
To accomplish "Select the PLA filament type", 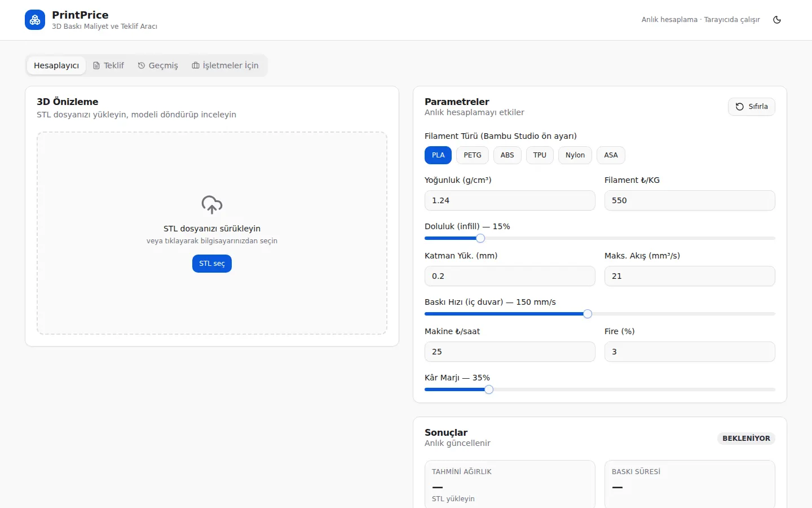I will point(438,155).
